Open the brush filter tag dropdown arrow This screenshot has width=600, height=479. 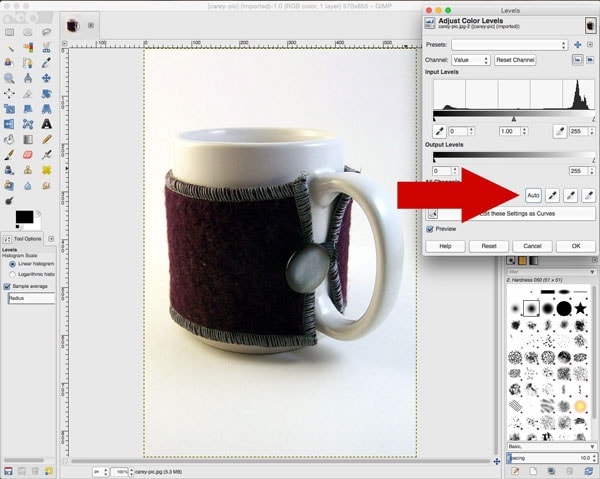tap(592, 272)
